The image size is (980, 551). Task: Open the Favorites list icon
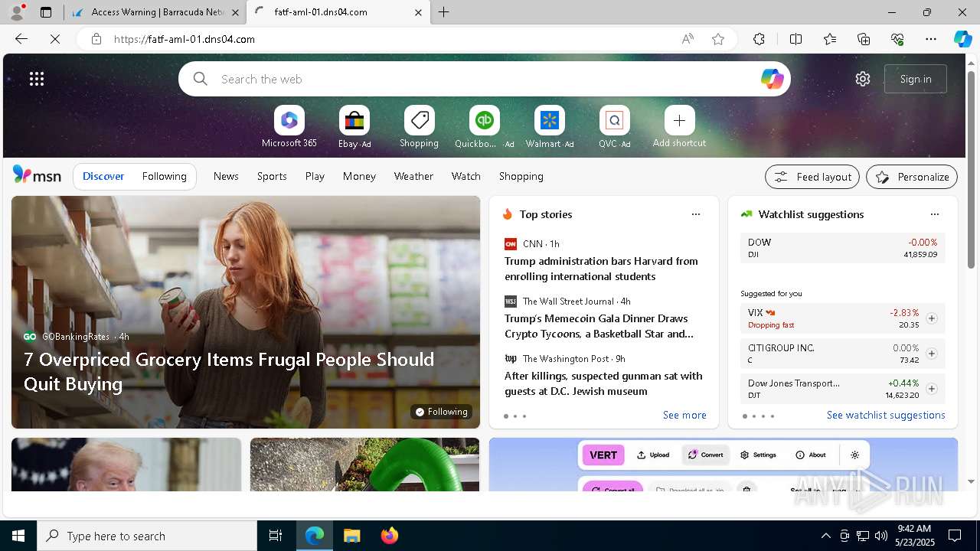coord(830,39)
